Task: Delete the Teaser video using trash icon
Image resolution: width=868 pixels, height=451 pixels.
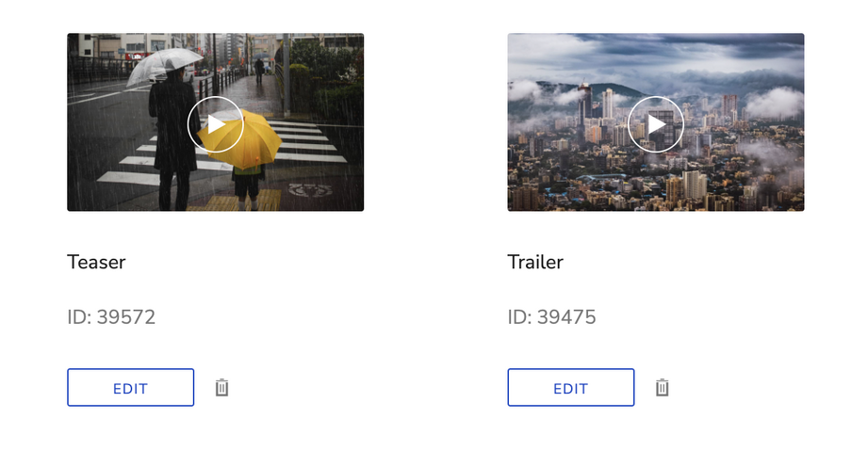Action: 222,387
